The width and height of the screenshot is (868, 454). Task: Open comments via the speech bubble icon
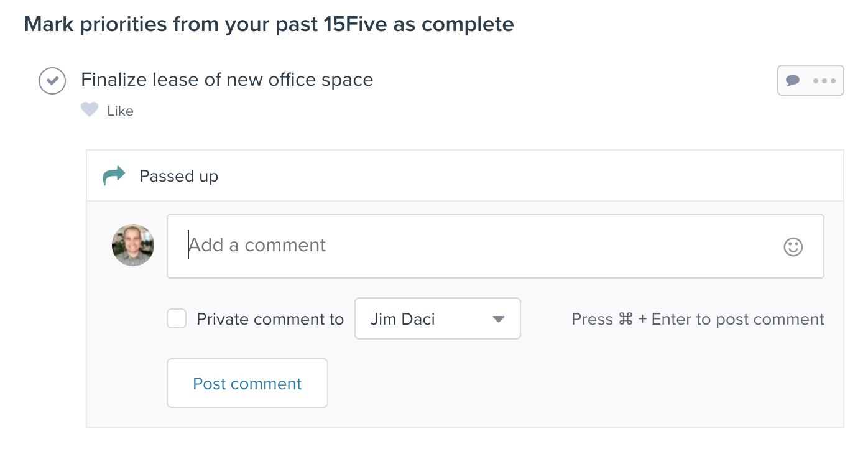(x=793, y=80)
